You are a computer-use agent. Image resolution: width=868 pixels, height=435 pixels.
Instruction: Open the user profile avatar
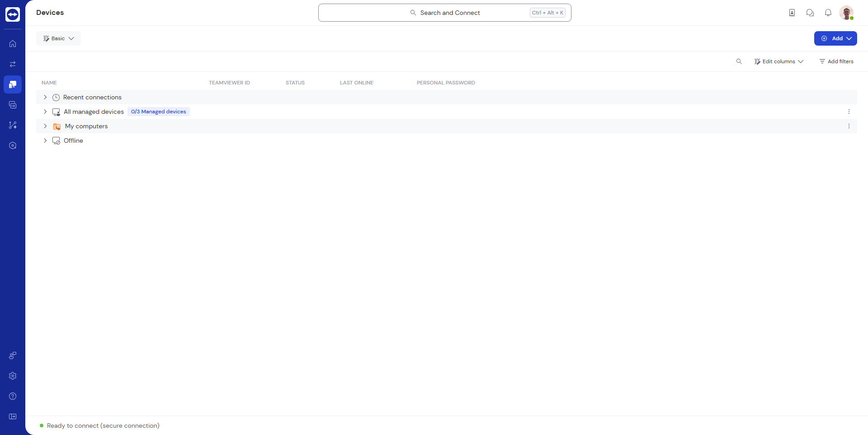pos(846,13)
